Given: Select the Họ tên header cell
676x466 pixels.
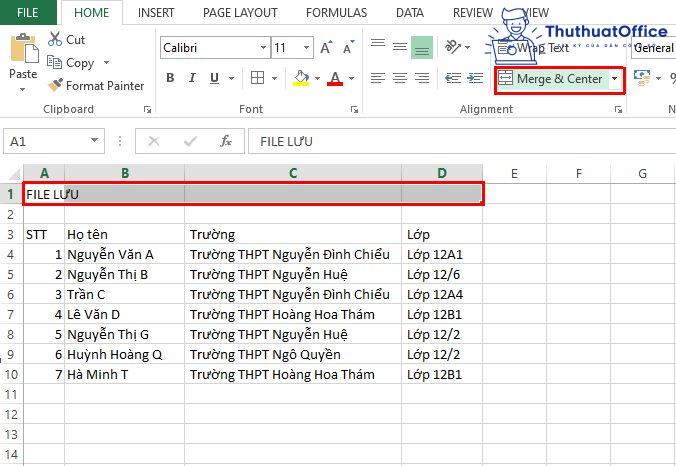Looking at the screenshot, I should point(124,235).
